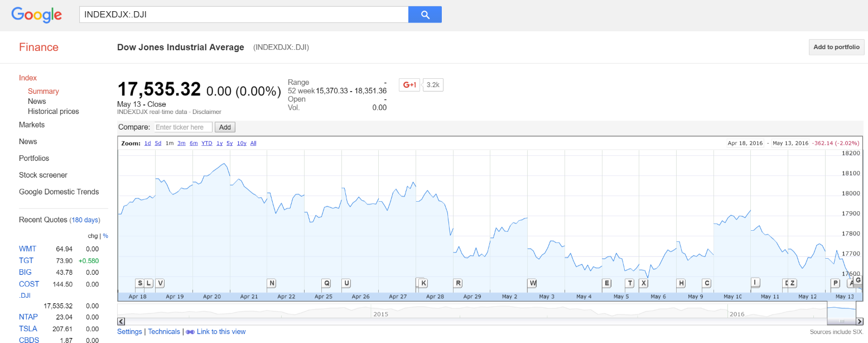Switch chart zoom to YTD
Screen dimensions: 868x343
click(206, 144)
